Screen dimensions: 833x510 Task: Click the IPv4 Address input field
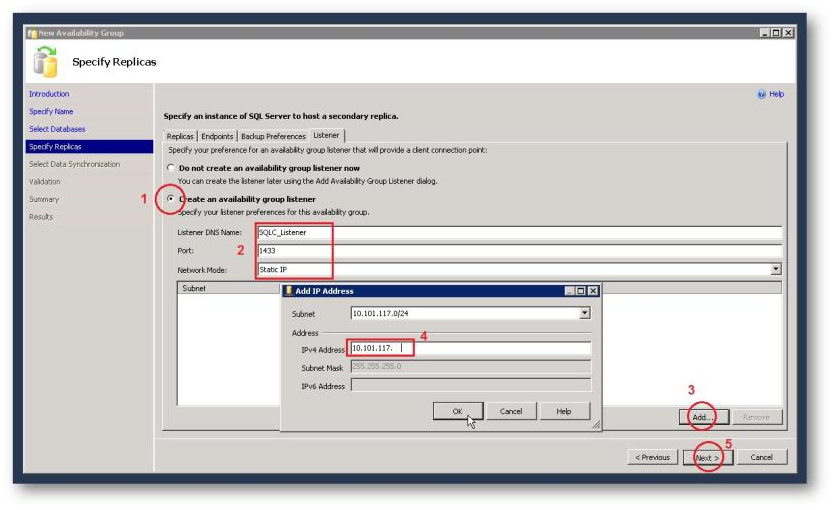point(470,348)
